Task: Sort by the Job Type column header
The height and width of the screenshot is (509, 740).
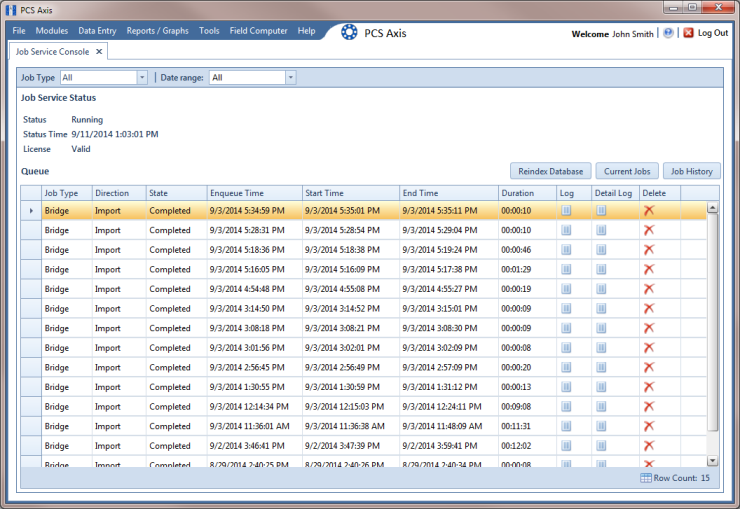Action: point(67,193)
